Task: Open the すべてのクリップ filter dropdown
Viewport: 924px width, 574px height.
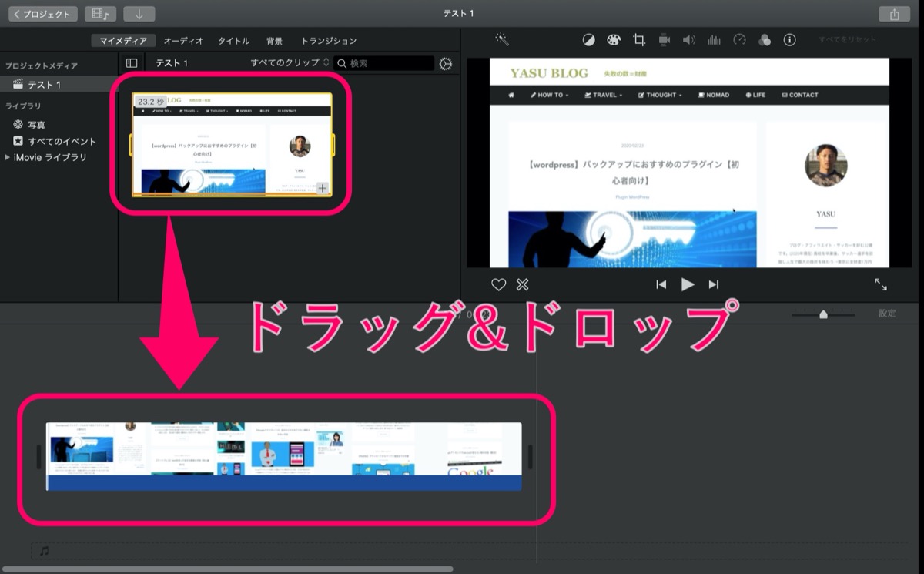Action: [x=290, y=63]
